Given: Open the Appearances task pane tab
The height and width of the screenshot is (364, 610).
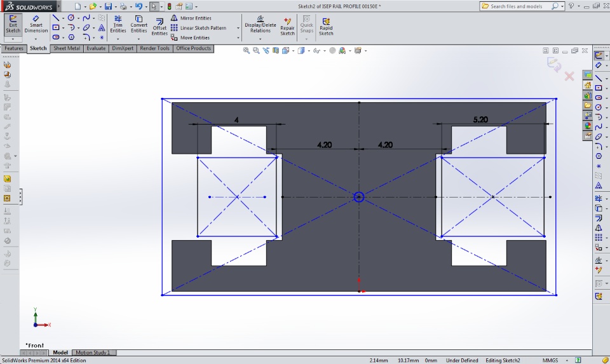Looking at the screenshot, I should (587, 126).
